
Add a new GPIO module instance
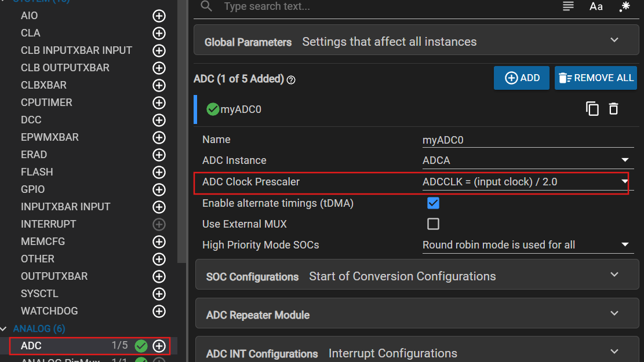159,189
